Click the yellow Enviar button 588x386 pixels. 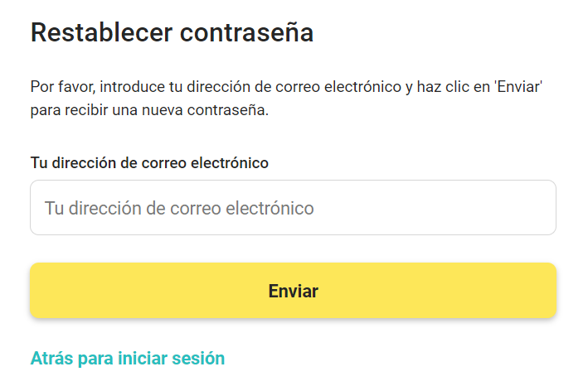click(293, 291)
